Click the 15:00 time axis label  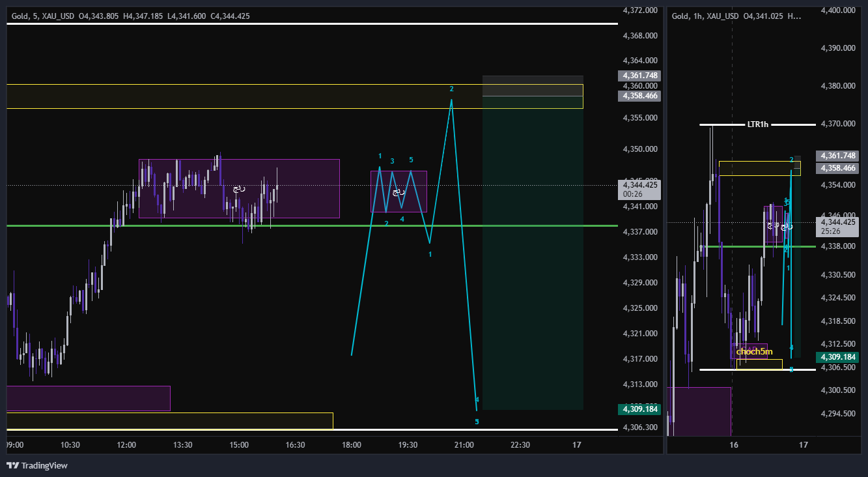point(239,445)
